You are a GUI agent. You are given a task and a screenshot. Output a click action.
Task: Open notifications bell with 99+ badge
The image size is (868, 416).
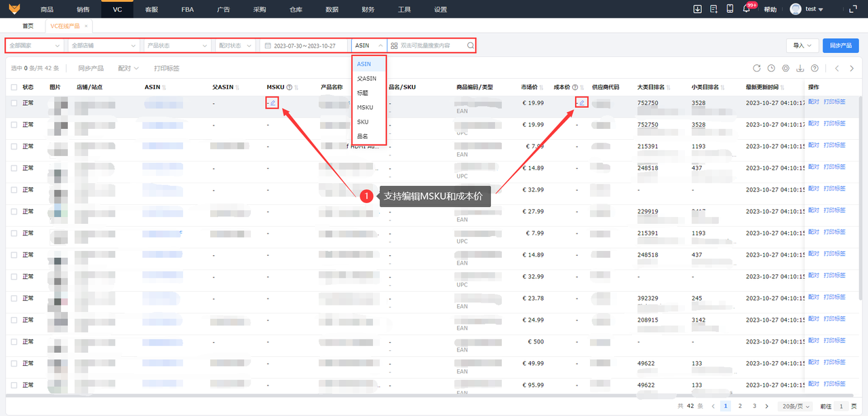[747, 10]
